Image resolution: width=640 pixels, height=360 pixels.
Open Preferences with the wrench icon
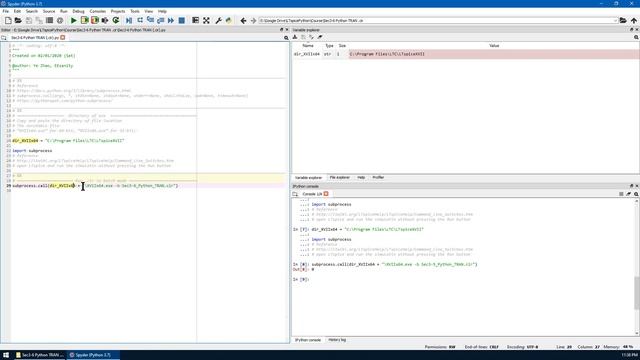218,20
